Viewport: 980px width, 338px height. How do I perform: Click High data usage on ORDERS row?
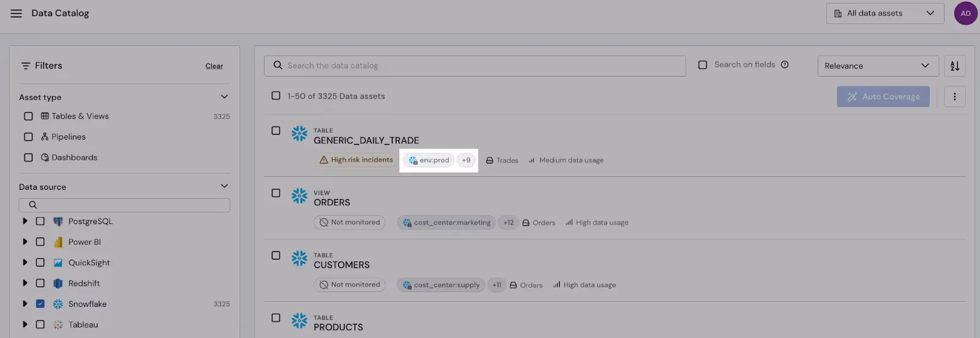[x=597, y=223]
